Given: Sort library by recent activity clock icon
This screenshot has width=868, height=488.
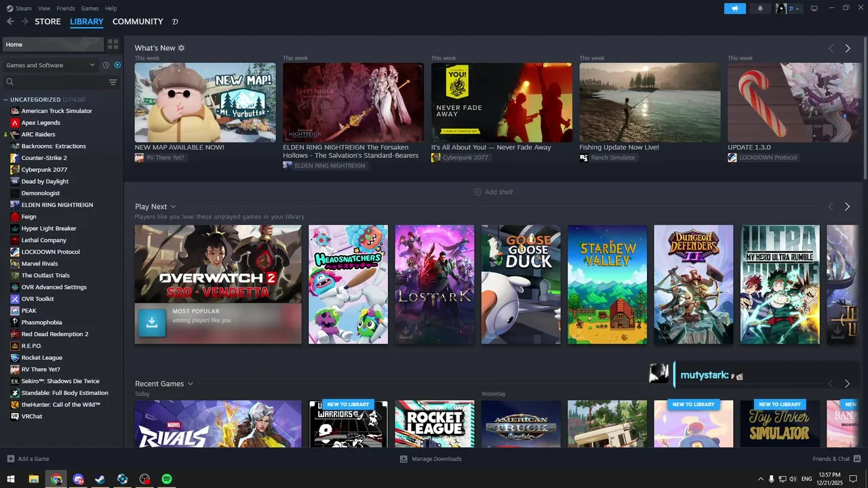Looking at the screenshot, I should (x=106, y=65).
